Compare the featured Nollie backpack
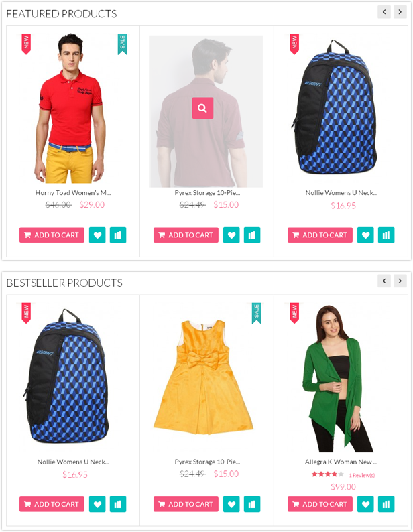Screen dimensions: 413x532 [386, 235]
